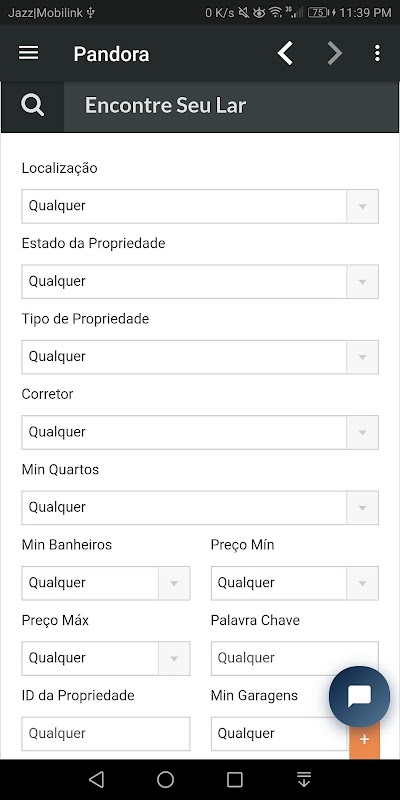Tap the Android recent apps button

pos(235,779)
